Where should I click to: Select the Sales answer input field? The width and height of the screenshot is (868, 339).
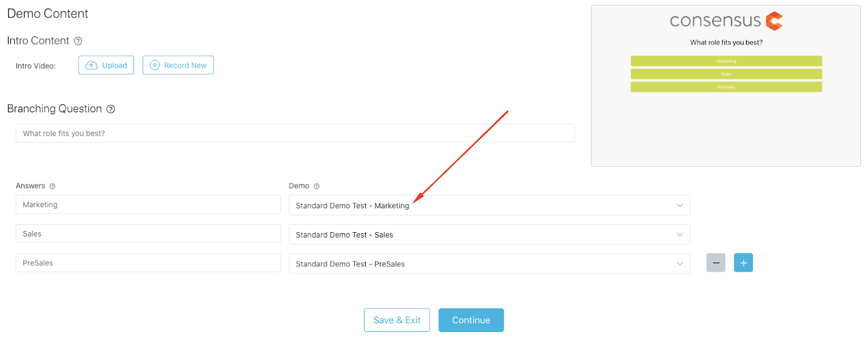click(x=148, y=234)
